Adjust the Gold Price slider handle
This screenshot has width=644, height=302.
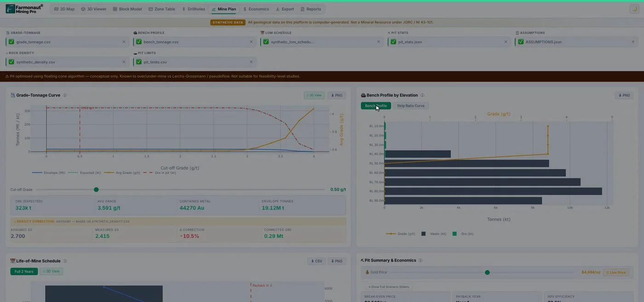click(487, 273)
